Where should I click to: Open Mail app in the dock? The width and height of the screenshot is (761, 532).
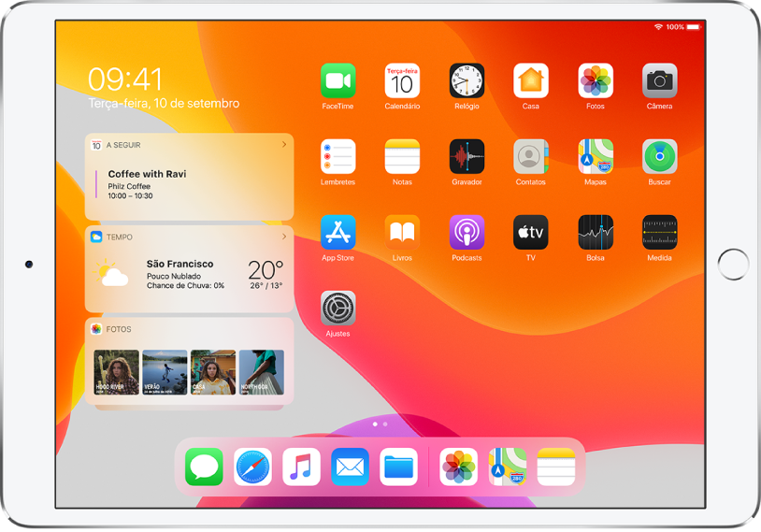pos(350,467)
